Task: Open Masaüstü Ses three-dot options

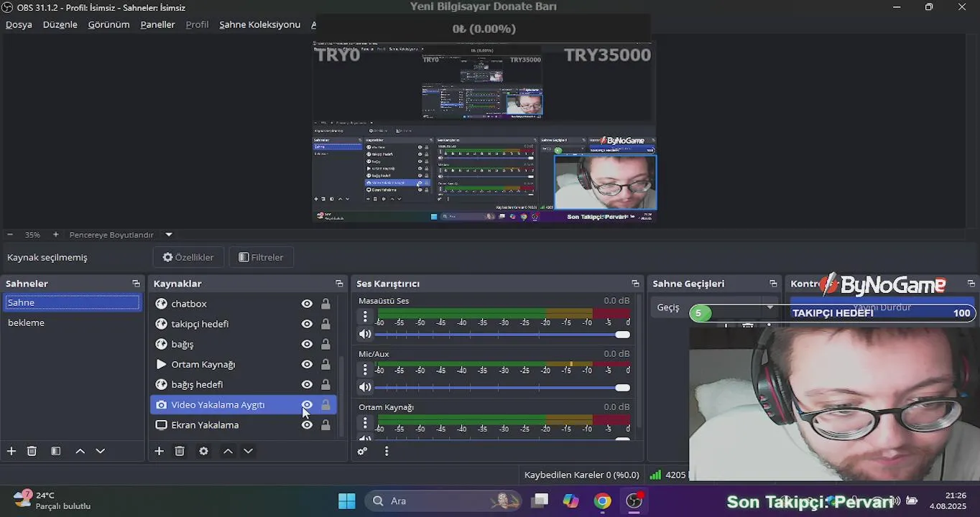Action: [365, 317]
